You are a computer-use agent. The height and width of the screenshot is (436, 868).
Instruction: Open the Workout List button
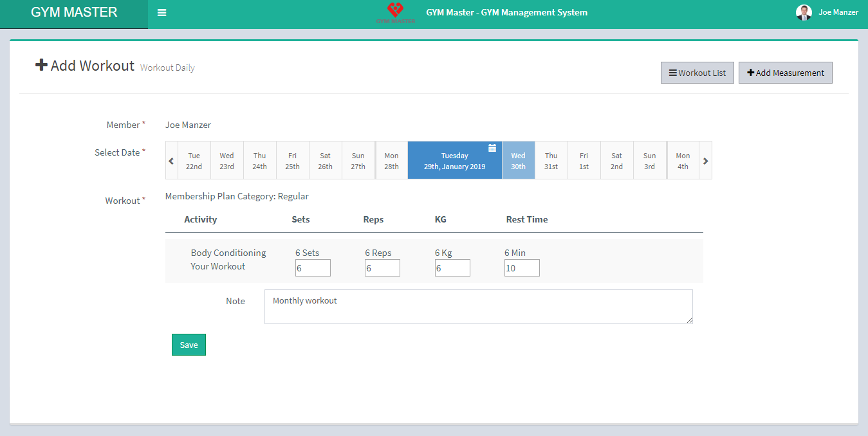697,73
